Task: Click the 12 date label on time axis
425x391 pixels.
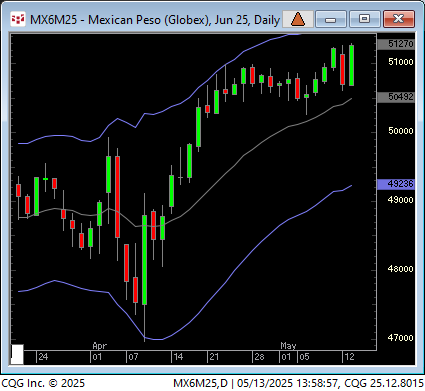Action: click(349, 357)
